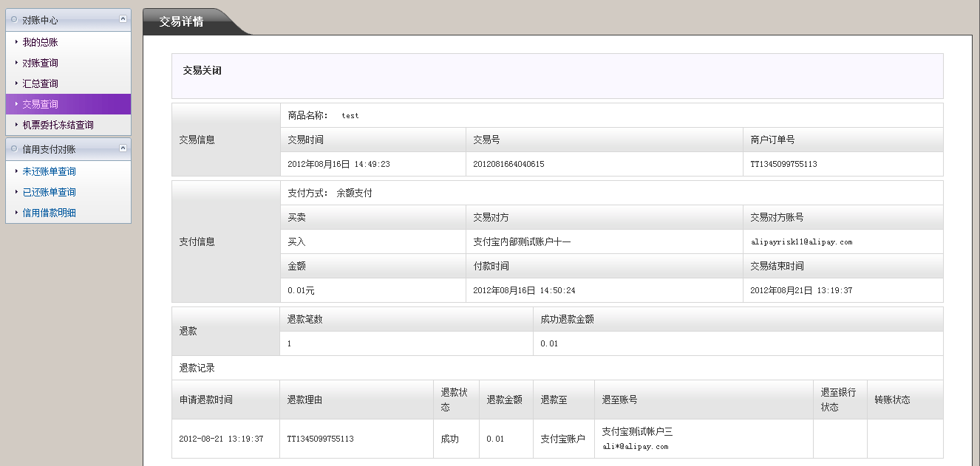Collapse the 对账中心 panel using its arrow button
Screen dimensions: 980x466
[122, 20]
